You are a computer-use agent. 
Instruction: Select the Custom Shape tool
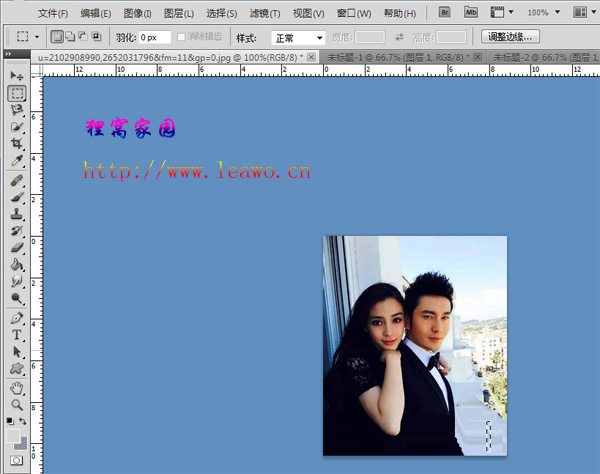[16, 368]
